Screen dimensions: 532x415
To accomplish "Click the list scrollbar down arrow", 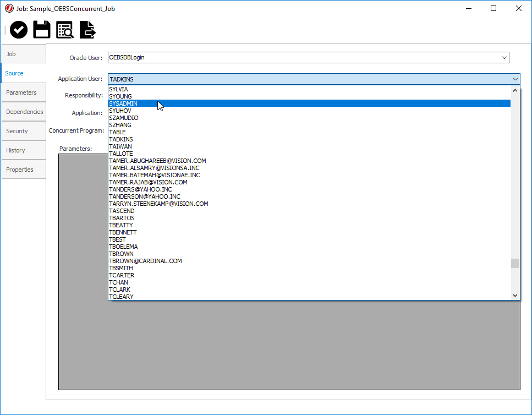I will coord(515,296).
